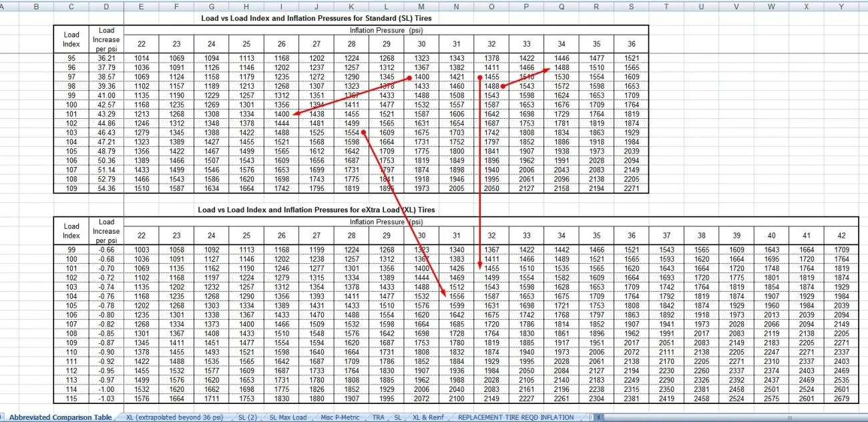Select cell 2575 in XL load index 115 row
The image size is (868, 422).
click(x=771, y=399)
